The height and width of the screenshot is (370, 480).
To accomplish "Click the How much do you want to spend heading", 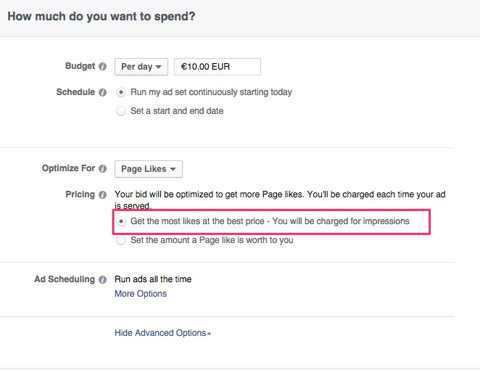I will click(x=101, y=16).
